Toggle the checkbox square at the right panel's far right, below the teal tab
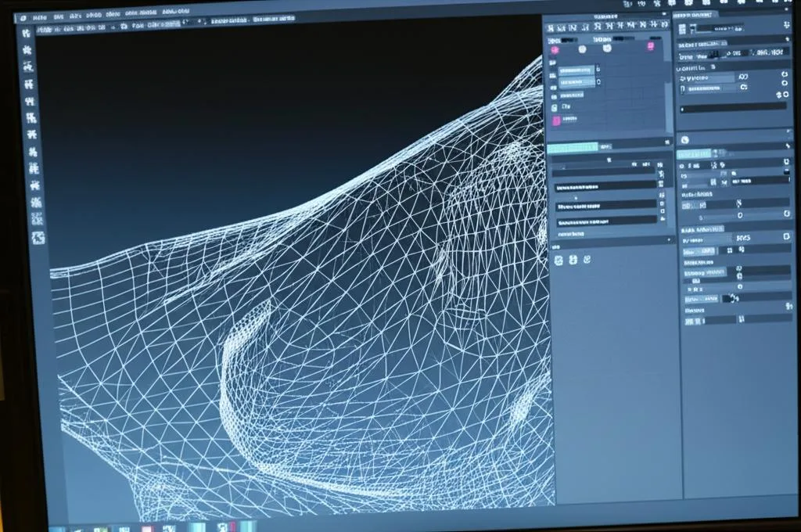 [787, 161]
